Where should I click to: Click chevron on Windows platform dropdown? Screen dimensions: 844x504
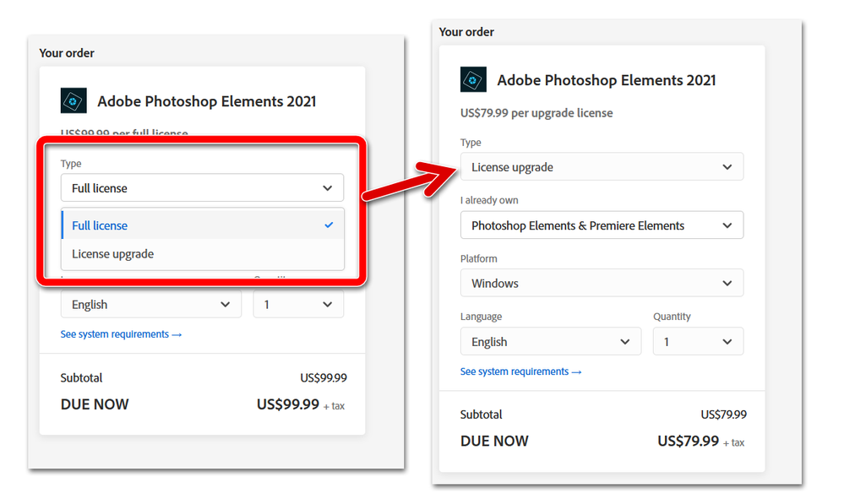click(727, 283)
